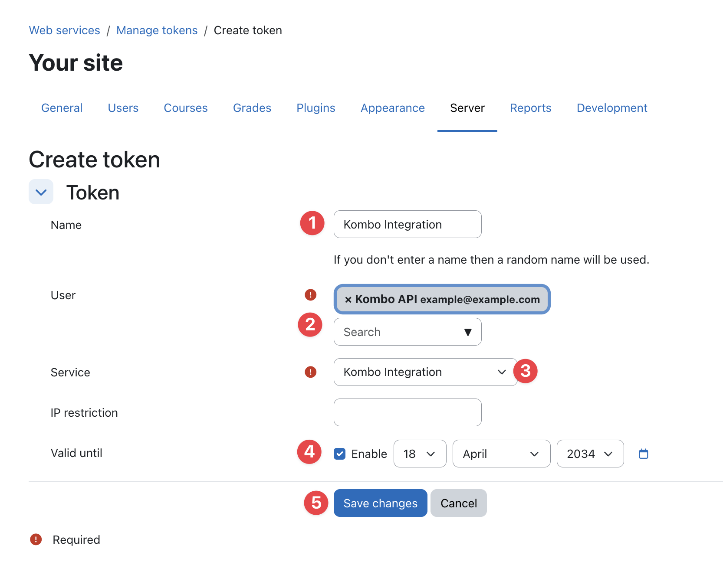
Task: Open the Appearance tab
Action: click(x=392, y=108)
